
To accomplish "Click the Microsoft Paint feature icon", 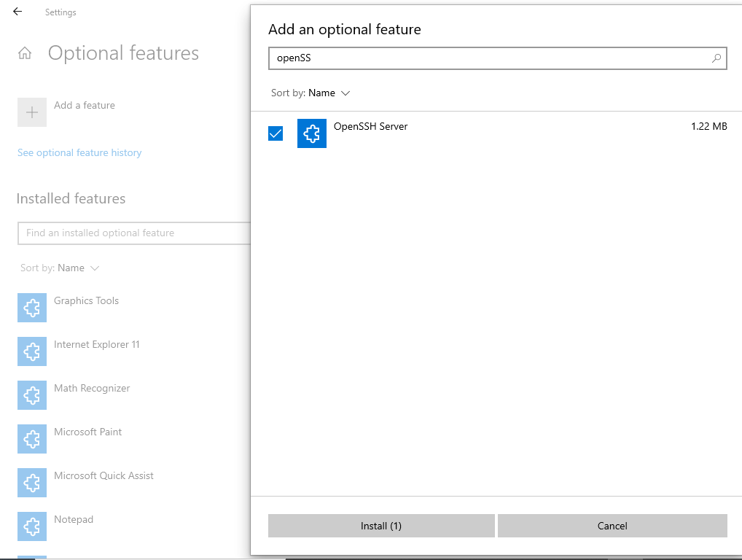I will coord(32,439).
